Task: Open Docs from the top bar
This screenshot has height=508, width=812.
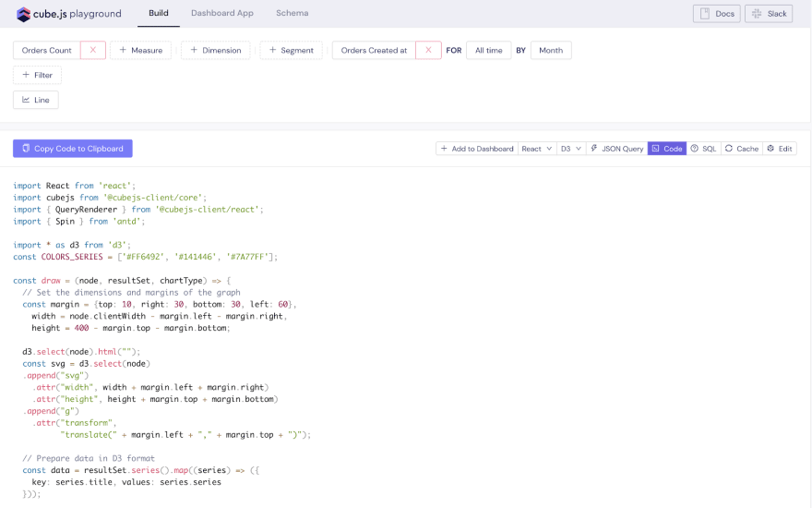Action: 717,14
